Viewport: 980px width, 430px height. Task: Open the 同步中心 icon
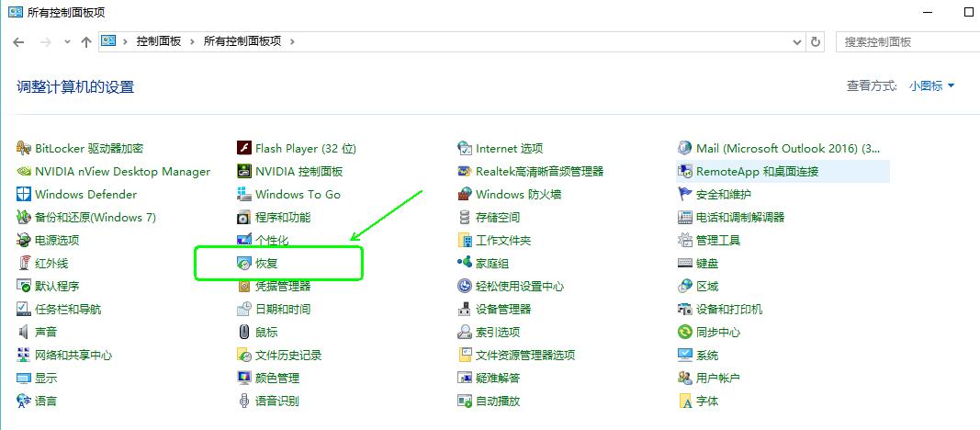coord(685,332)
